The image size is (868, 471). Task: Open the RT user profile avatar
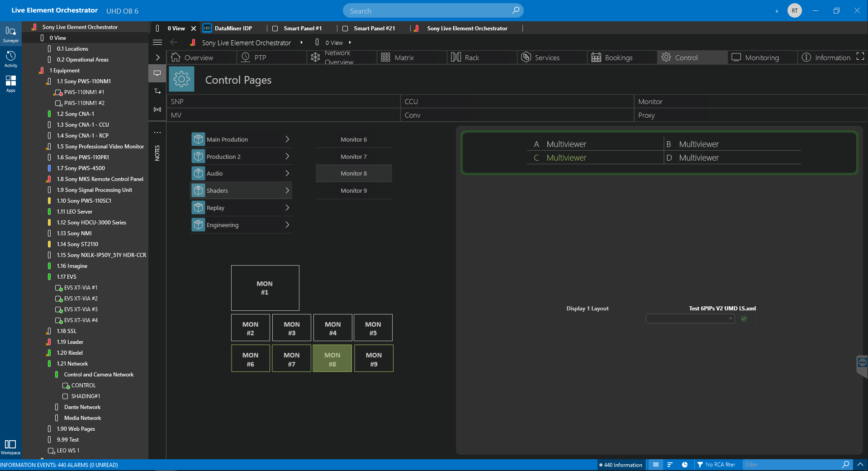click(795, 10)
